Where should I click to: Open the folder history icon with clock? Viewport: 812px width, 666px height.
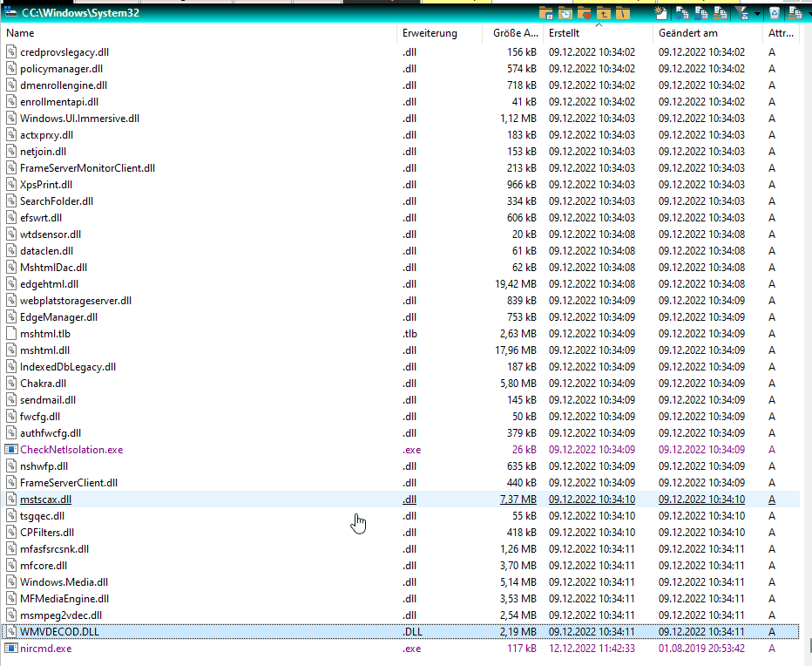565,13
